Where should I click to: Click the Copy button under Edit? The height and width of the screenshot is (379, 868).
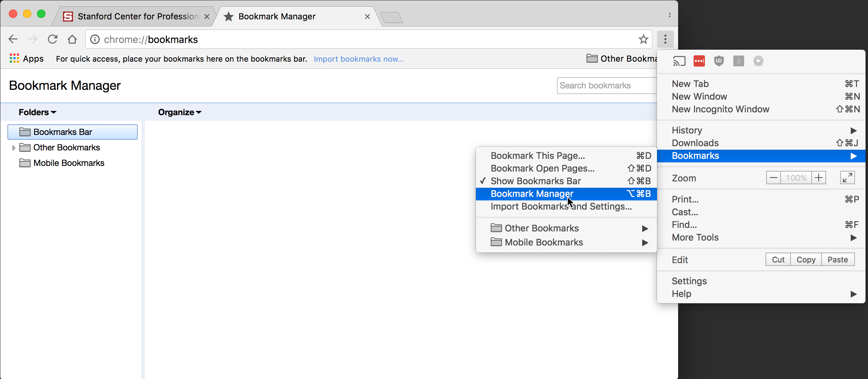point(806,259)
